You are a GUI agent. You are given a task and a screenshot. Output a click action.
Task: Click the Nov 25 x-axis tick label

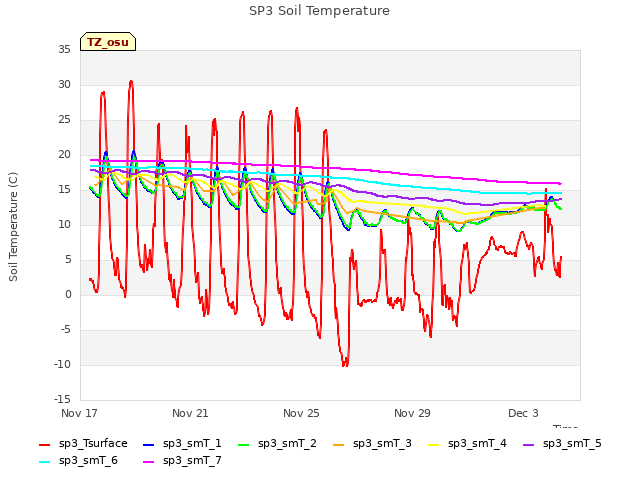[301, 413]
